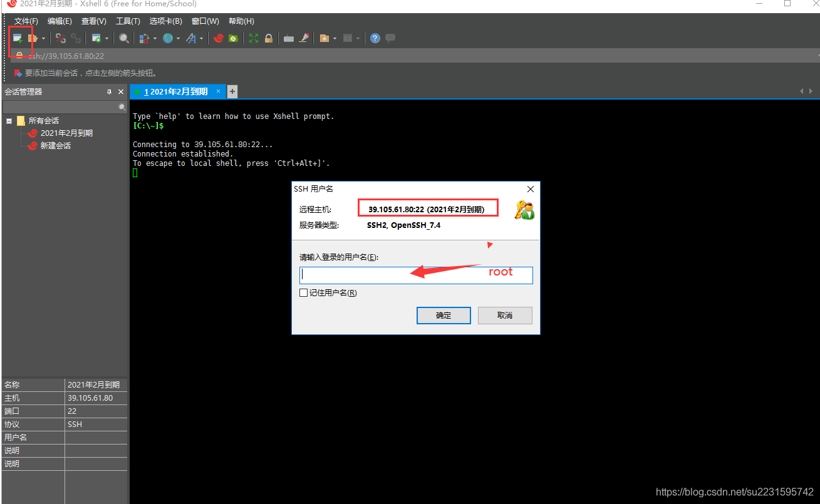This screenshot has width=820, height=504.
Task: Select 2021年2月到期 in session tree
Action: click(66, 133)
